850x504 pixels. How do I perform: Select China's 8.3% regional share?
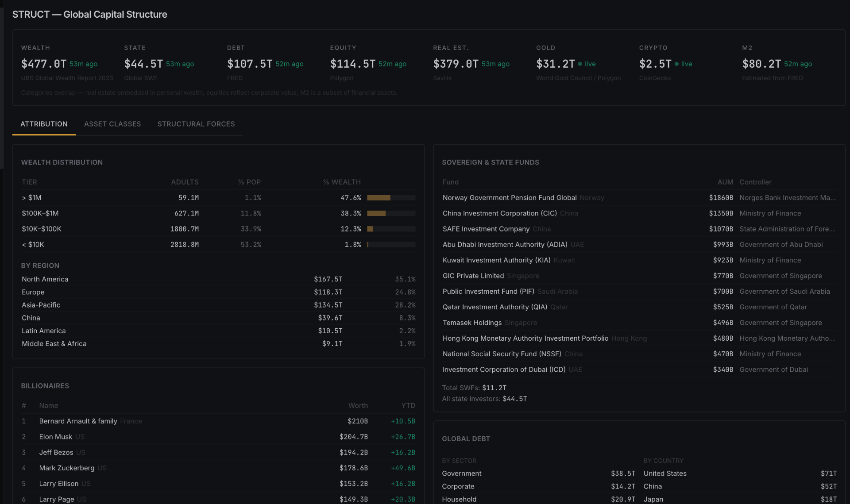click(407, 318)
